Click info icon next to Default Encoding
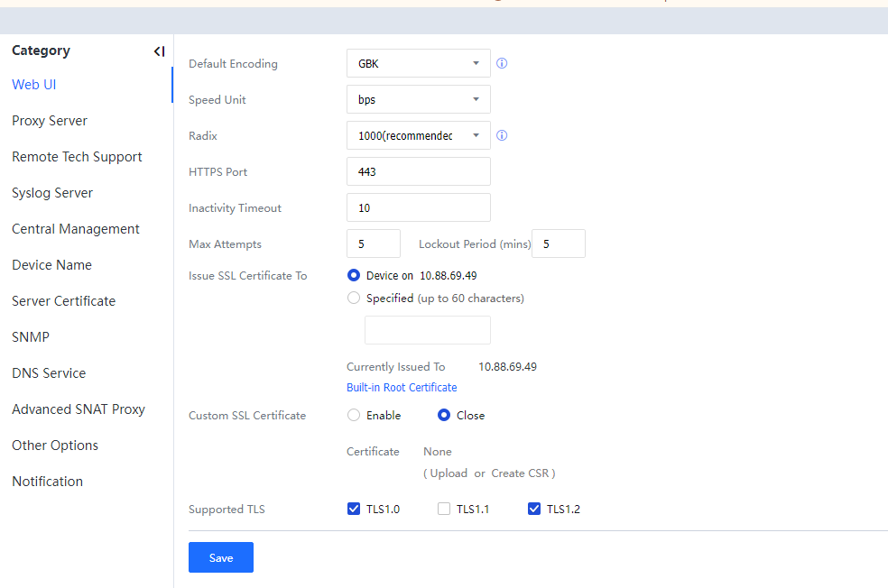This screenshot has height=588, width=888. 502,63
